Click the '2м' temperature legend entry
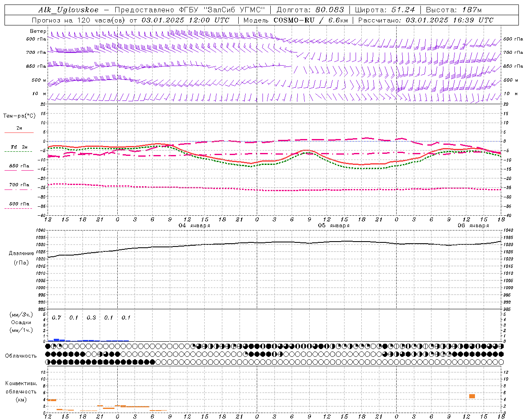The height and width of the screenshot is (420, 525). point(19,128)
